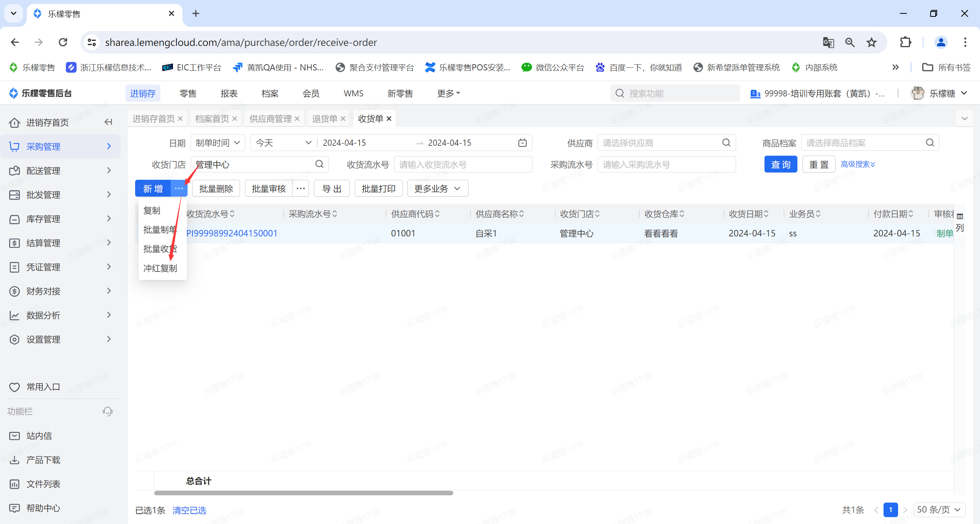Expand 配送管理 sidebar menu

point(60,171)
